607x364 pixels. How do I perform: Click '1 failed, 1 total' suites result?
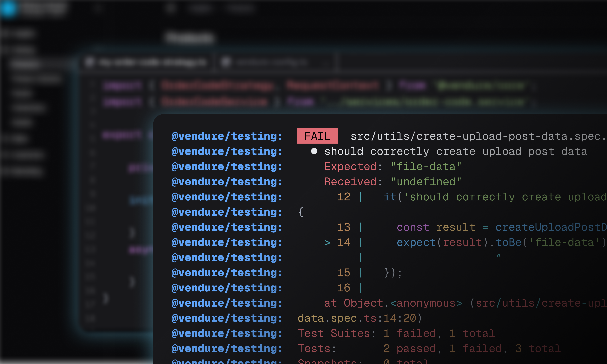(439, 334)
